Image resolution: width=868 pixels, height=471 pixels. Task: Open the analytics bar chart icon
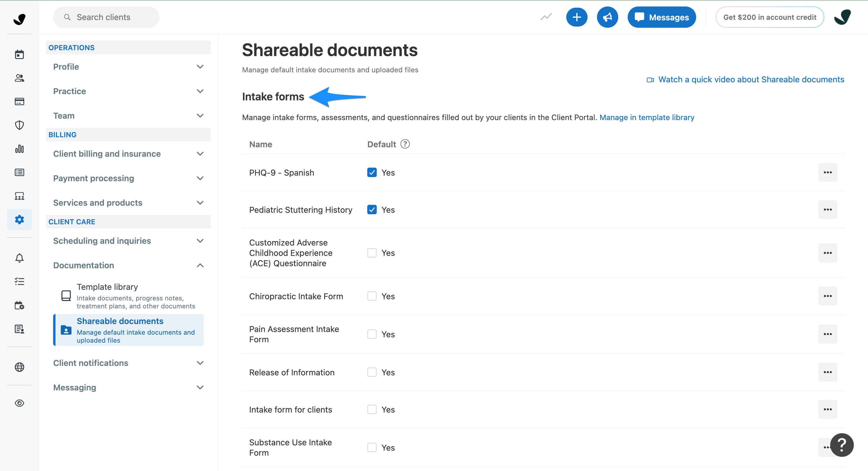(19, 149)
